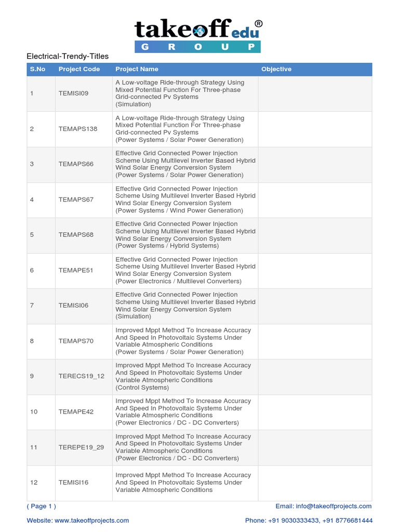
Task: Select project code TEREPE19_29
Action: tap(82, 447)
